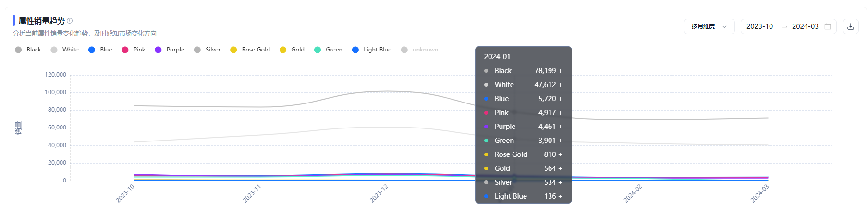Click the 2023-12 x-axis label

pos(379,193)
